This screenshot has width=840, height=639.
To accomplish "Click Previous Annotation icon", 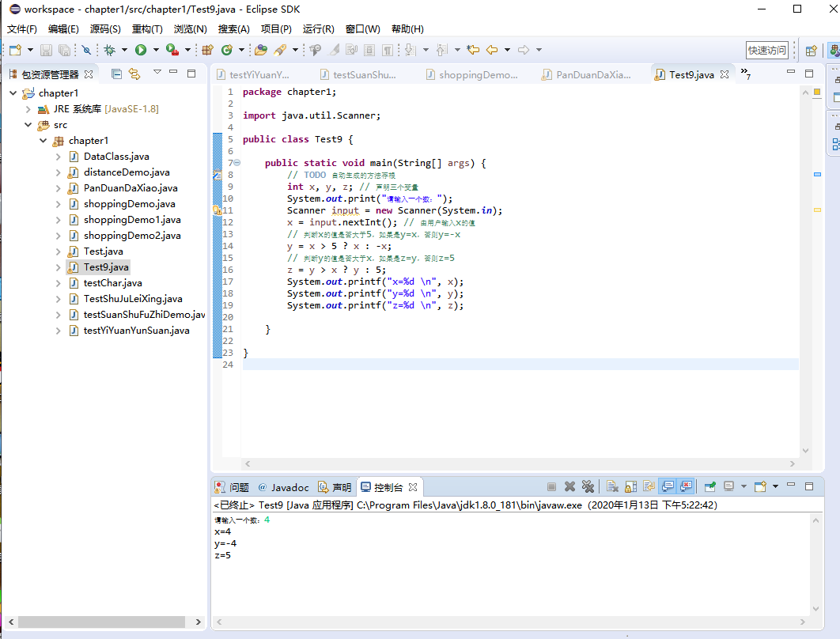I will point(441,50).
